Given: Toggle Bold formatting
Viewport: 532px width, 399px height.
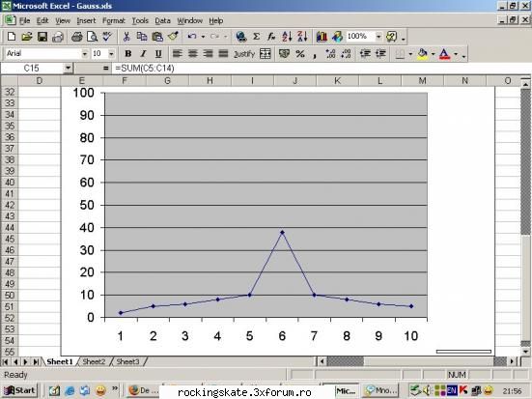Looking at the screenshot, I should click(x=127, y=54).
